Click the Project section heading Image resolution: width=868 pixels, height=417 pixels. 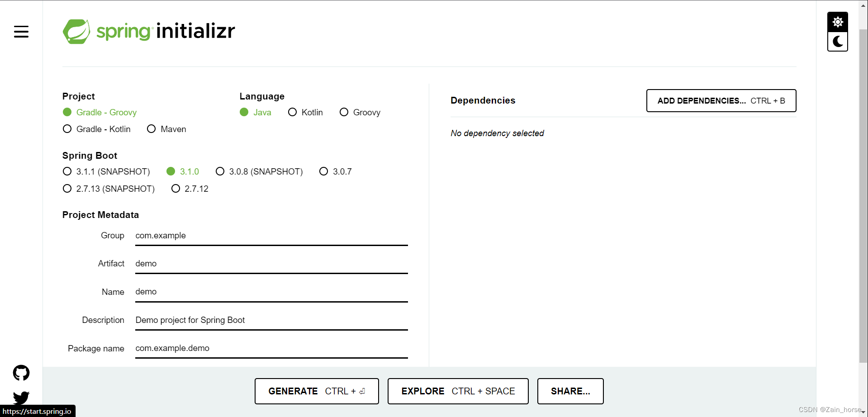click(78, 96)
